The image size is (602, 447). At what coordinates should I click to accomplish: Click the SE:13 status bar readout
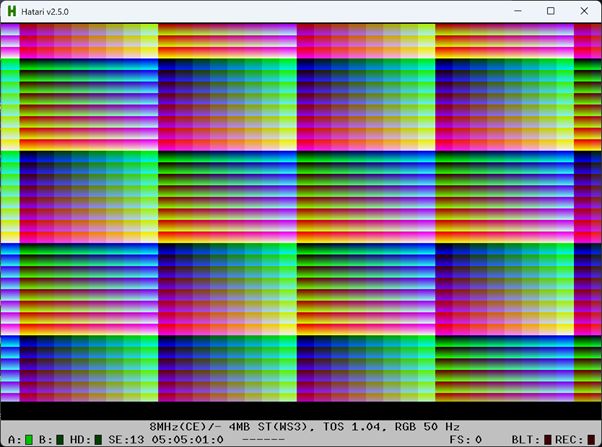(124, 439)
